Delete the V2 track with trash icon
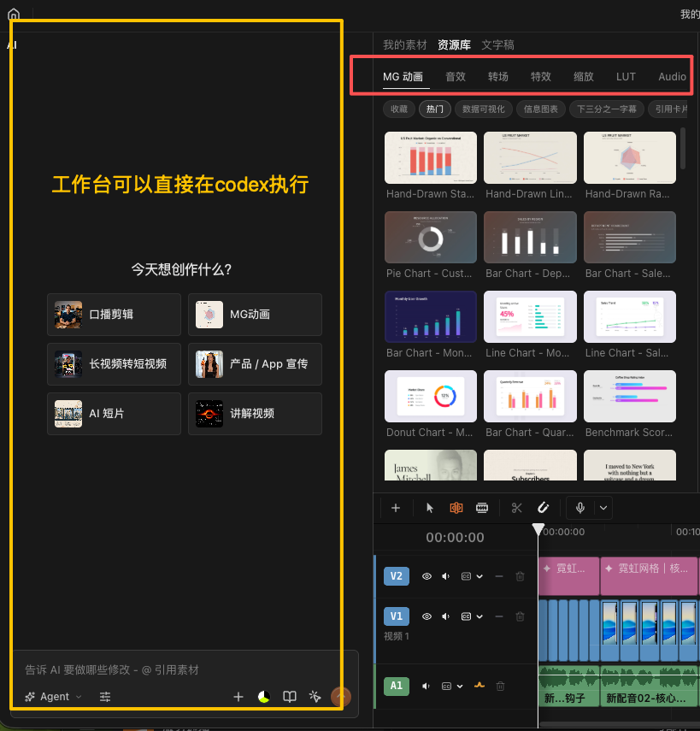 (521, 576)
